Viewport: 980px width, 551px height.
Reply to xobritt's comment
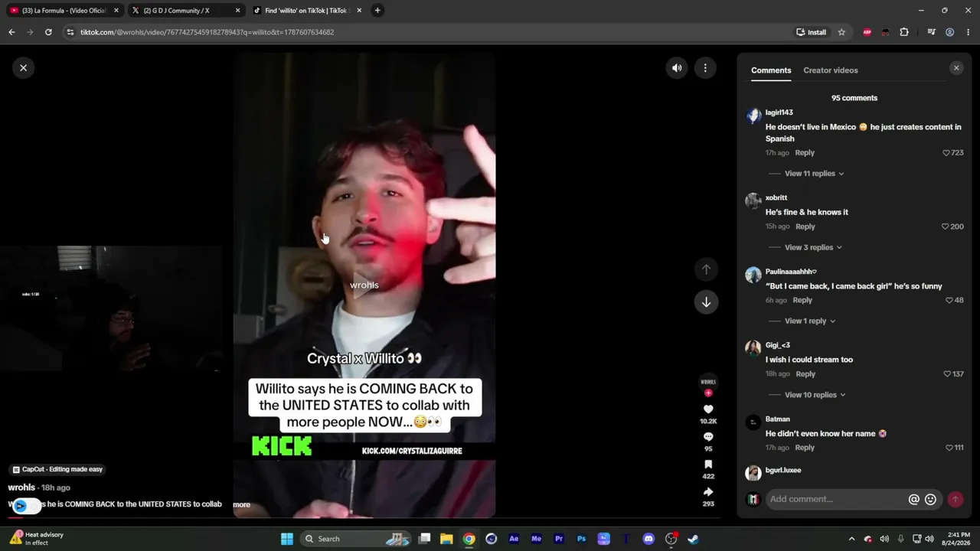pyautogui.click(x=805, y=227)
